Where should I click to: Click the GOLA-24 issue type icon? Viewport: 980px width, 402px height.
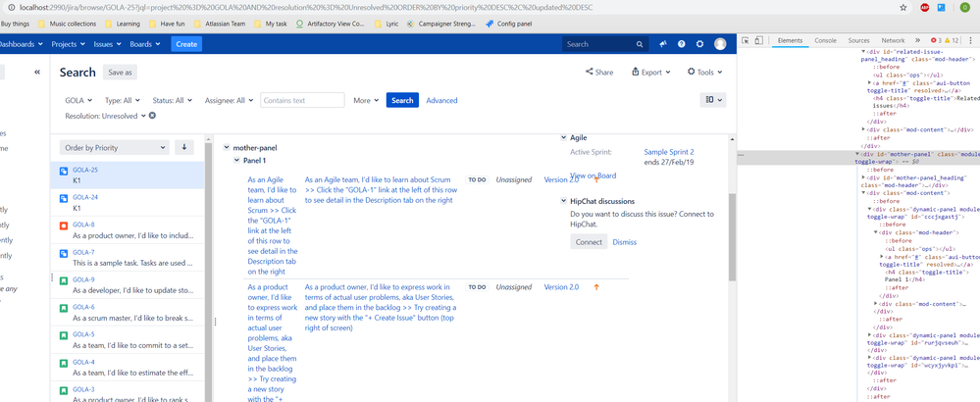point(64,198)
